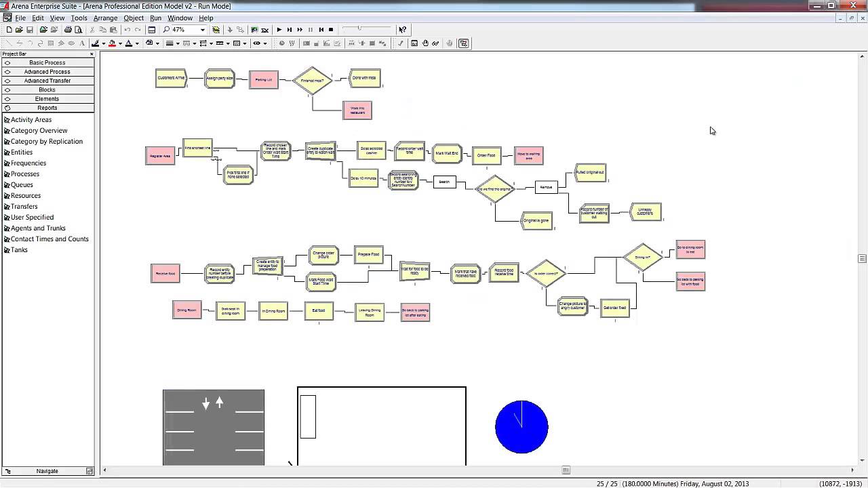The width and height of the screenshot is (868, 488).
Task: Click the Template Attach icon
Action: (43, 30)
